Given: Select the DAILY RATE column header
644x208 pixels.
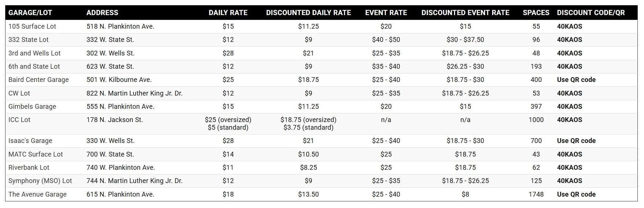Looking at the screenshot, I should pyautogui.click(x=228, y=12).
